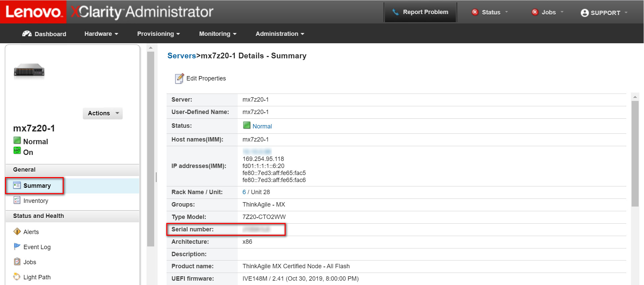Click the SUPPORT user account icon

point(584,13)
